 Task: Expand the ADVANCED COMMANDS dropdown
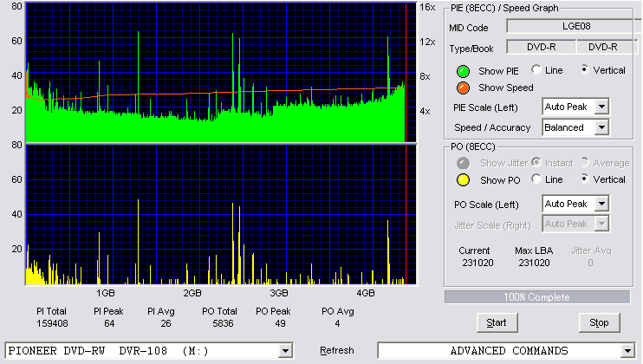point(627,351)
